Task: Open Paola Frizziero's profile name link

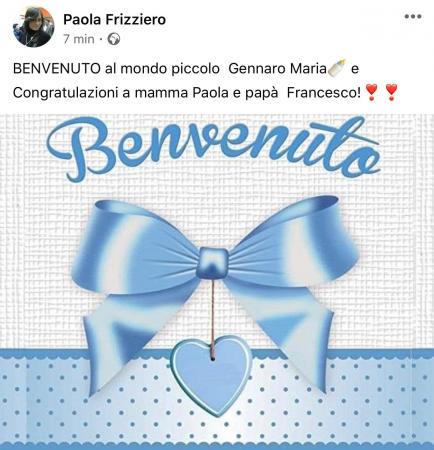Action: (114, 19)
